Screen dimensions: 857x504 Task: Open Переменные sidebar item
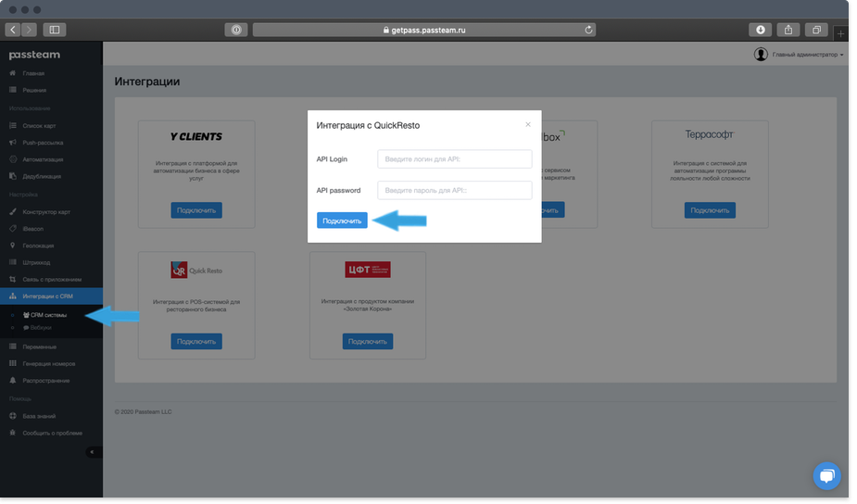point(39,347)
